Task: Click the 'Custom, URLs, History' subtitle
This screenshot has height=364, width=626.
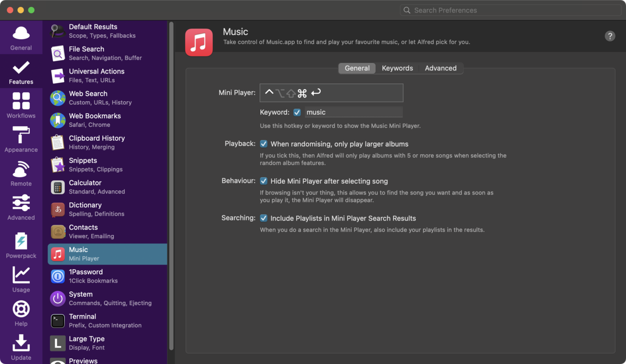Action: tap(100, 103)
